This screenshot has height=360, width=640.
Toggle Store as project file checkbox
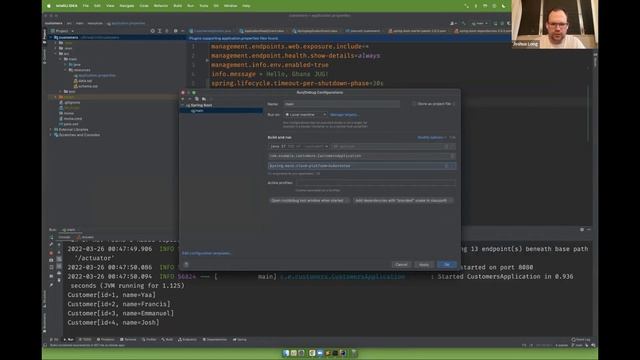coord(414,104)
